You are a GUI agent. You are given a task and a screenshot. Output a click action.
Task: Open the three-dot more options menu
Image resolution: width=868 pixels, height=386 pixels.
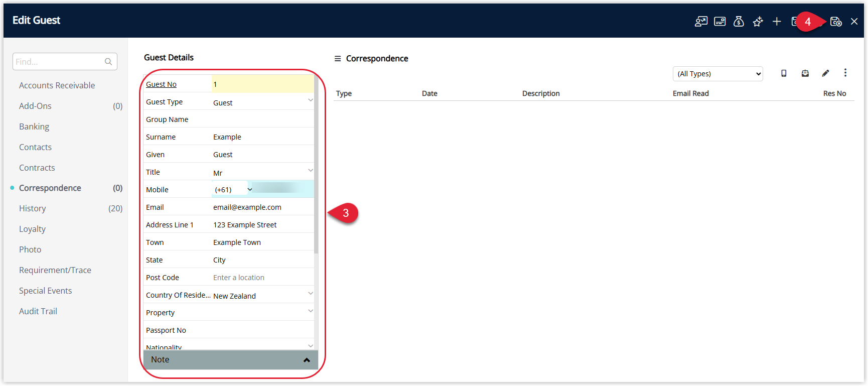845,73
